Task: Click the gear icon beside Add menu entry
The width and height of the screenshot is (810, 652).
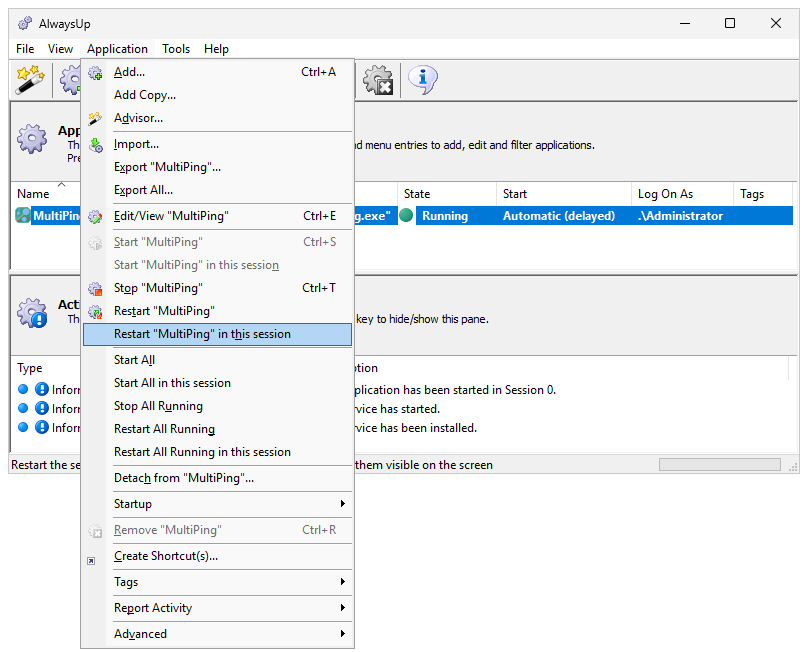Action: click(x=95, y=73)
